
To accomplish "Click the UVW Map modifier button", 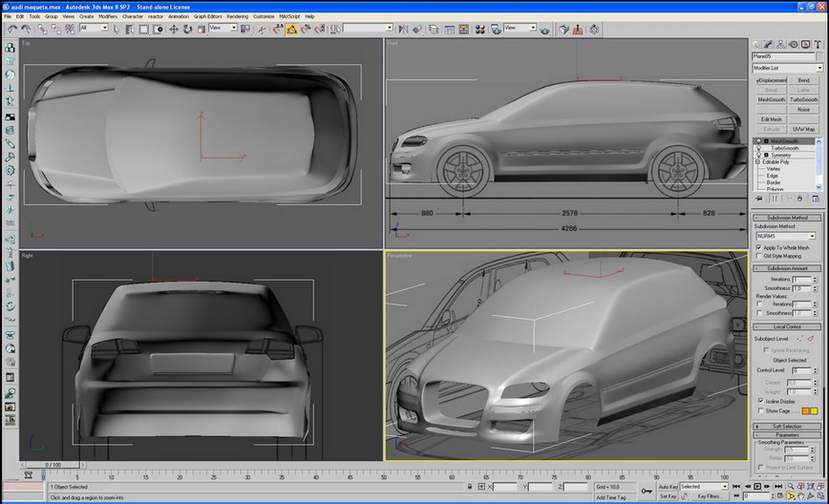I will [x=804, y=129].
